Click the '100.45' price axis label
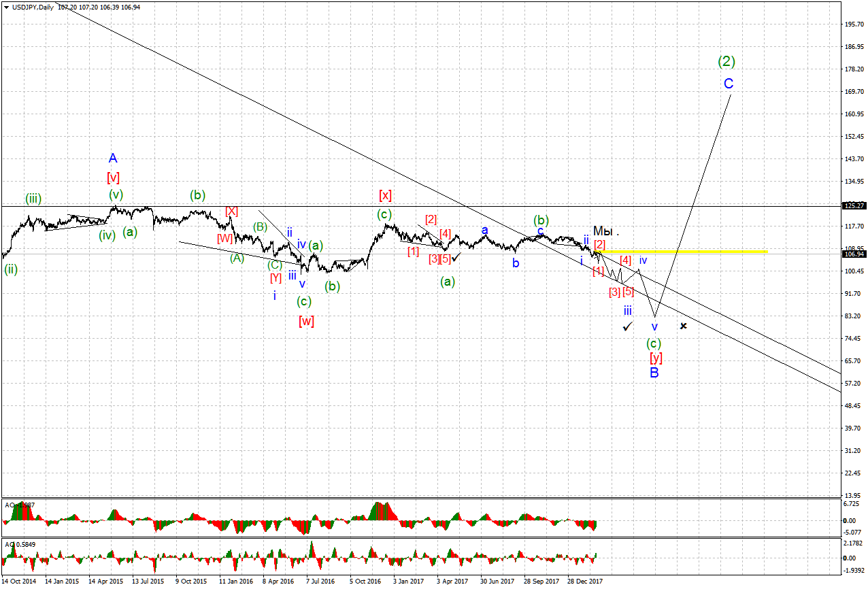 click(x=854, y=271)
